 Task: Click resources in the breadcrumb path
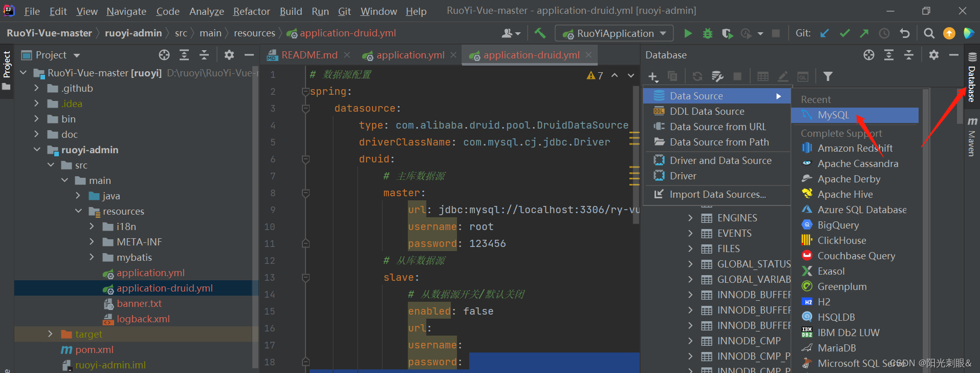coord(254,33)
